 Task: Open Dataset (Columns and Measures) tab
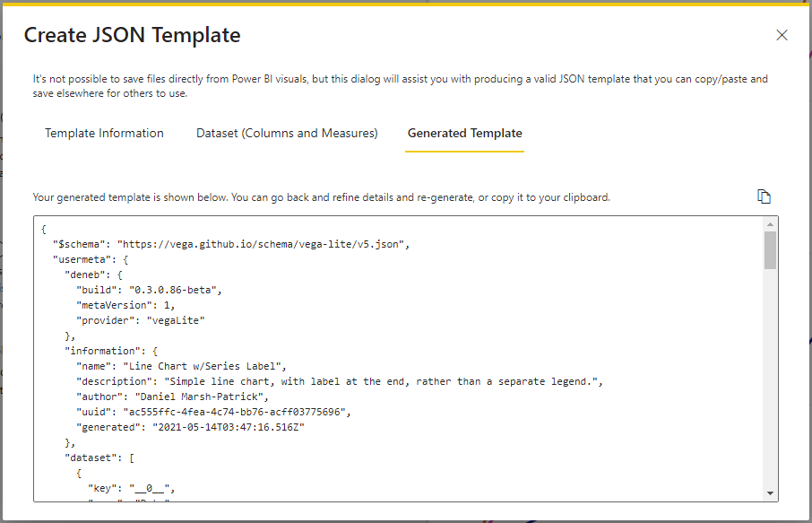coord(287,133)
